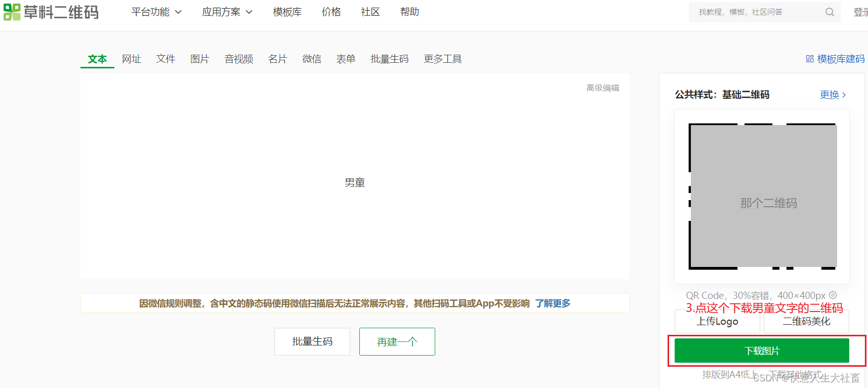Image resolution: width=868 pixels, height=388 pixels.
Task: Click the green 下载图片 button
Action: [762, 351]
